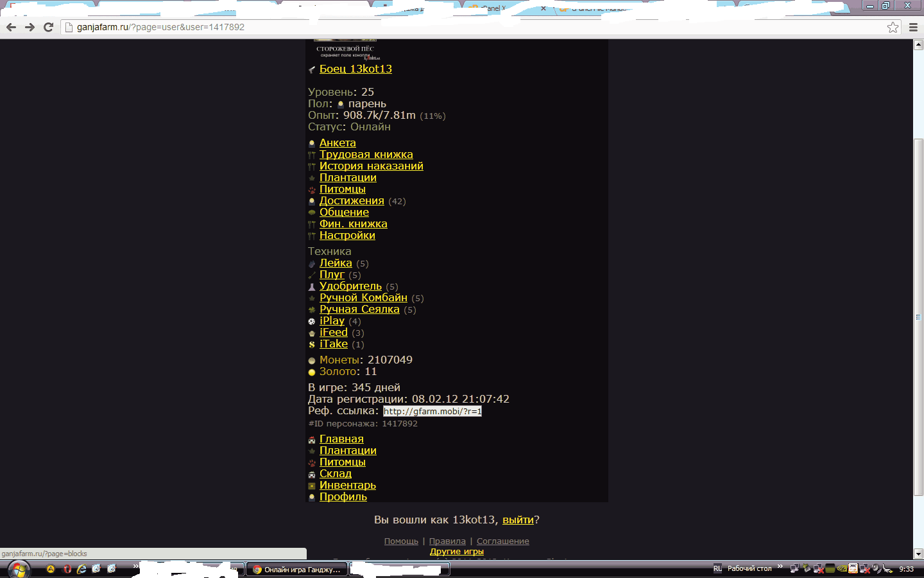The height and width of the screenshot is (578, 924).
Task: Open the Удобритель equipment link
Action: (350, 286)
